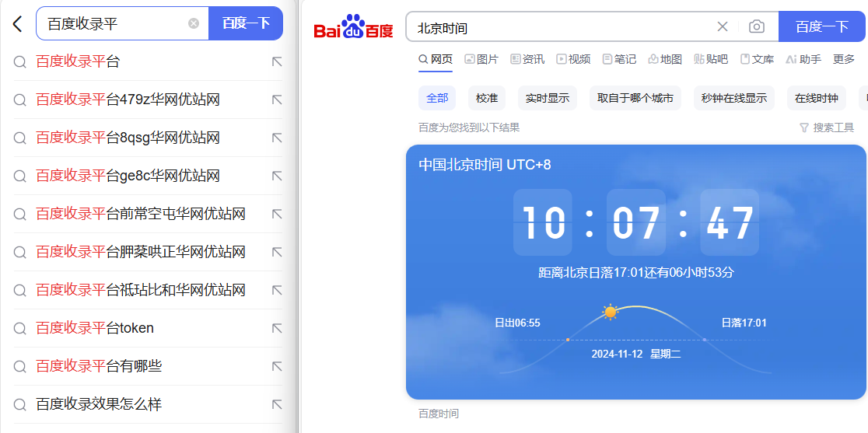This screenshot has height=433, width=868.
Task: Click 日落17:01 label
Action: tap(744, 323)
